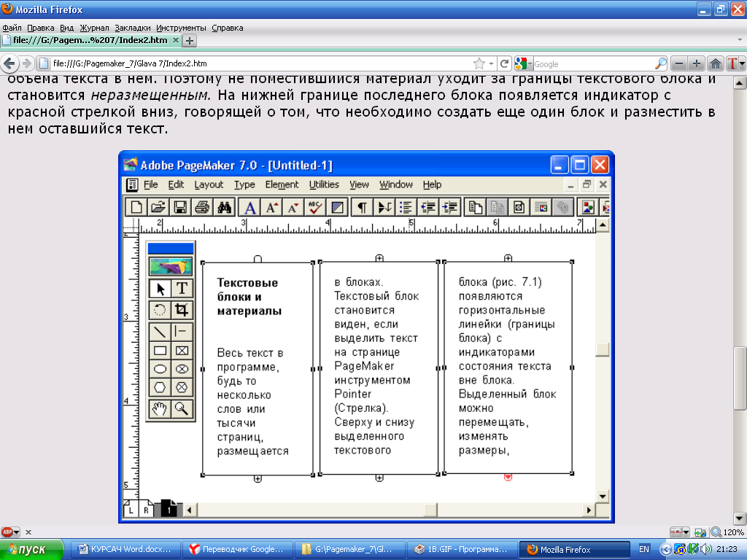Click the New document icon in PageMaker toolbar
747x560 pixels.
click(x=136, y=207)
